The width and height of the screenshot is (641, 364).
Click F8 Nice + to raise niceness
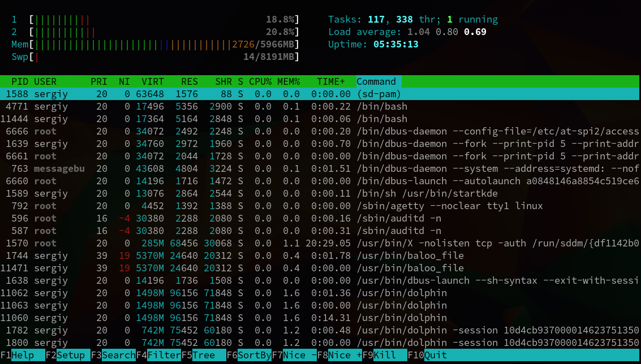tap(339, 355)
